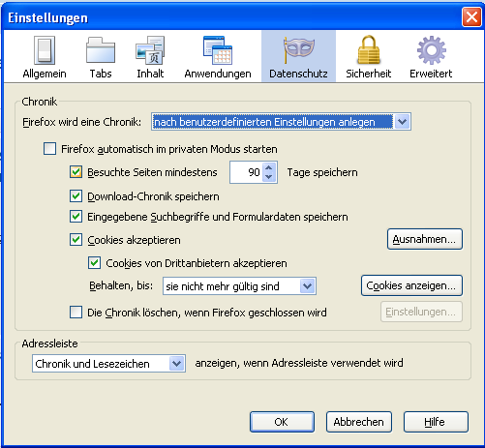
Task: Toggle Suchbegriffe und Formulardaten speichern checkbox
Action: pyautogui.click(x=76, y=217)
